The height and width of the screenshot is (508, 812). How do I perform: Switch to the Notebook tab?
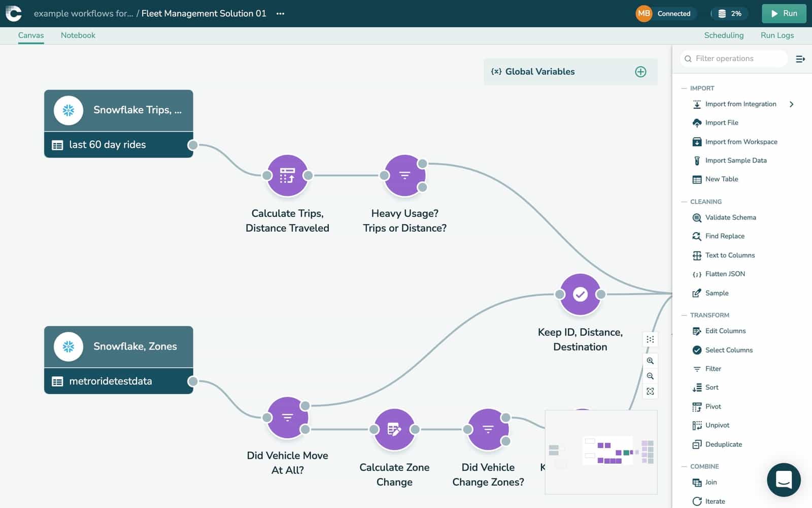click(78, 35)
